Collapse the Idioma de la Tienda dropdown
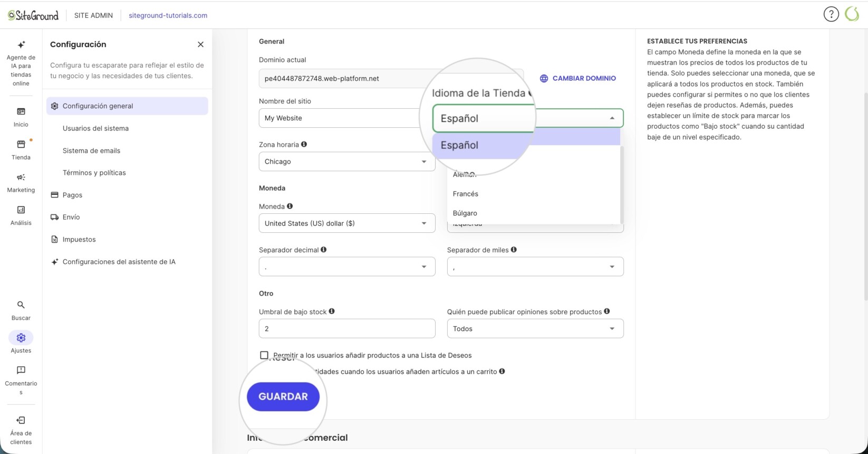 click(612, 118)
